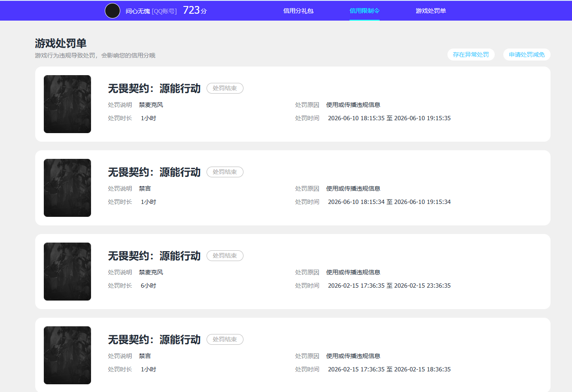This screenshot has height=392, width=572.
Task: Open game thumbnail of the 19:15:35 penalty card
Action: tap(67, 104)
